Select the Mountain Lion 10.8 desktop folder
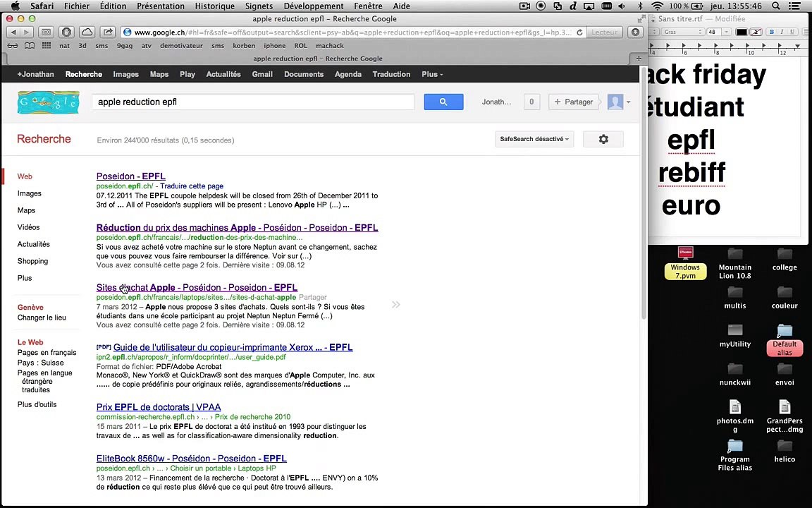 click(735, 263)
